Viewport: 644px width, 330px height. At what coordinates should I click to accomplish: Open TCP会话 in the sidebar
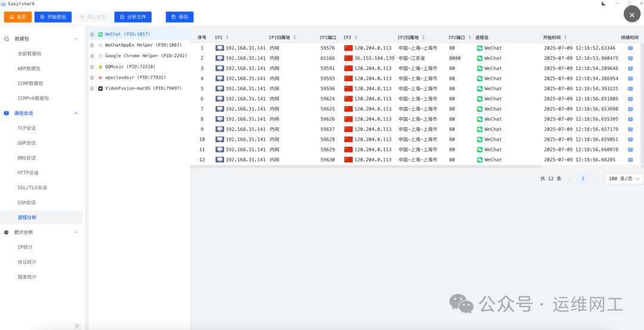(x=27, y=128)
